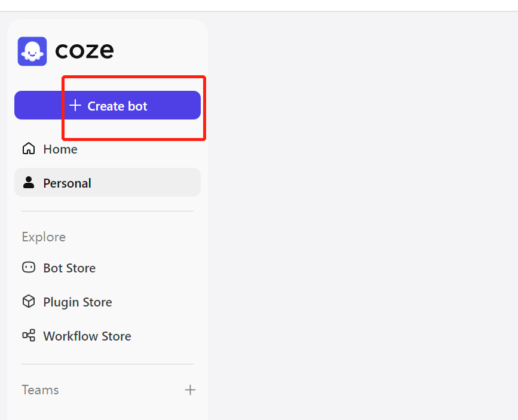
Task: Click the plus icon inside Create bot
Action: click(75, 105)
